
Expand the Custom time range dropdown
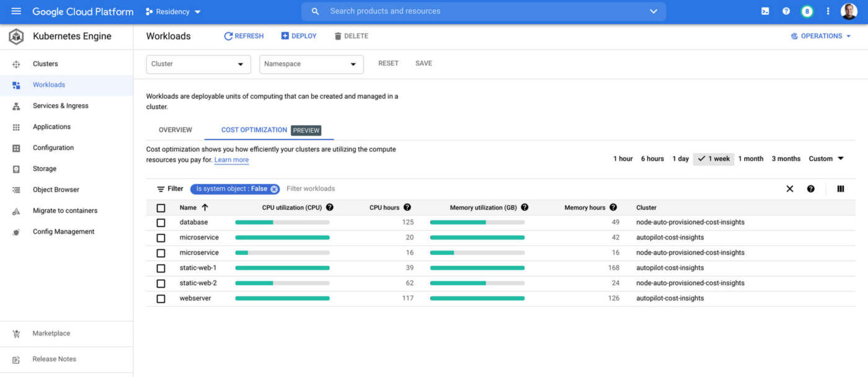click(826, 159)
